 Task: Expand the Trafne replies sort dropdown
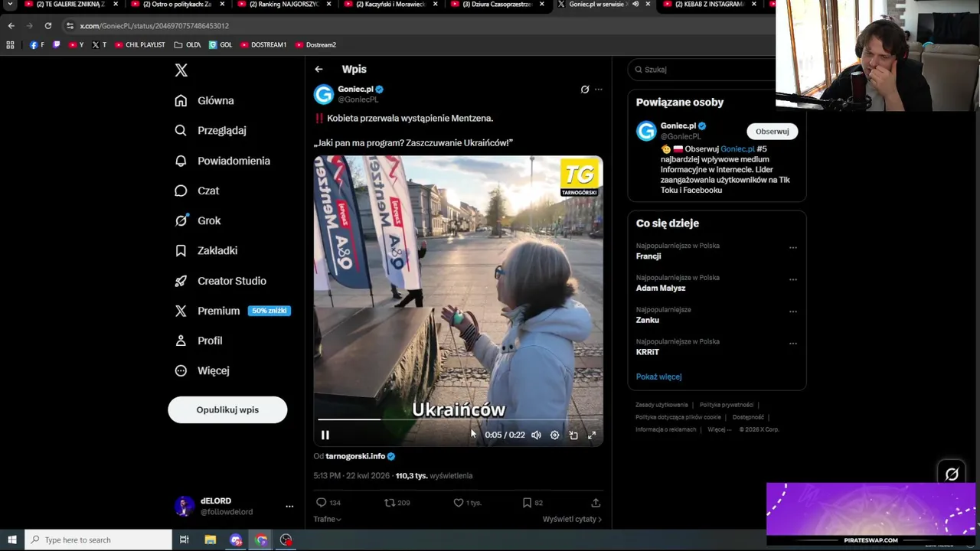click(x=327, y=519)
